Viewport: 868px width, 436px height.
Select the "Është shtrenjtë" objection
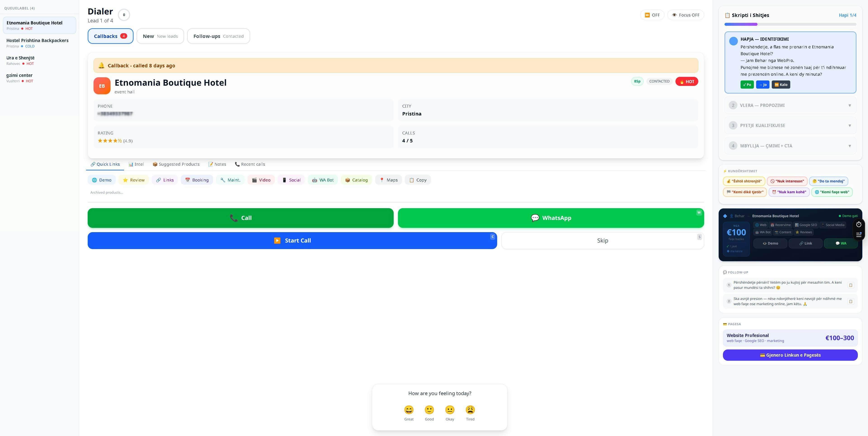click(x=744, y=181)
